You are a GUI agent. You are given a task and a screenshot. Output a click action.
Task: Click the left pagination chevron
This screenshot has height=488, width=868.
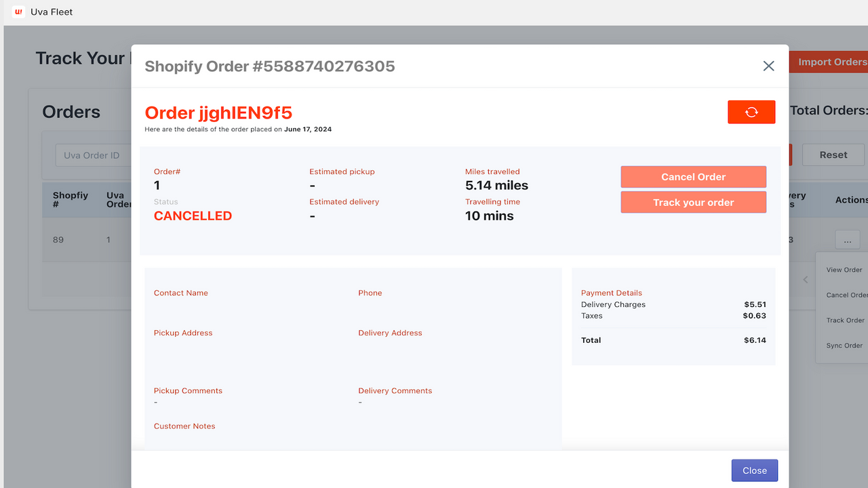point(805,279)
